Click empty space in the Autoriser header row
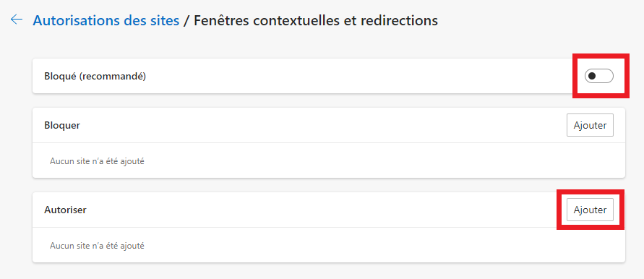This screenshot has width=644, height=279. click(x=320, y=210)
